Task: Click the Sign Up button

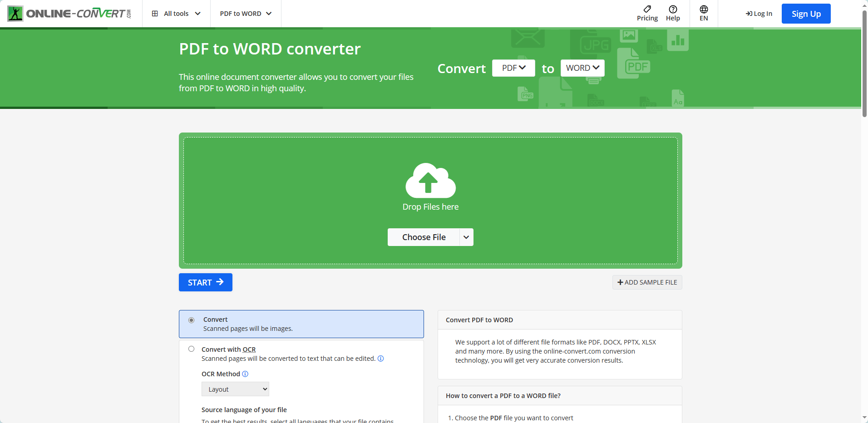Action: point(806,14)
